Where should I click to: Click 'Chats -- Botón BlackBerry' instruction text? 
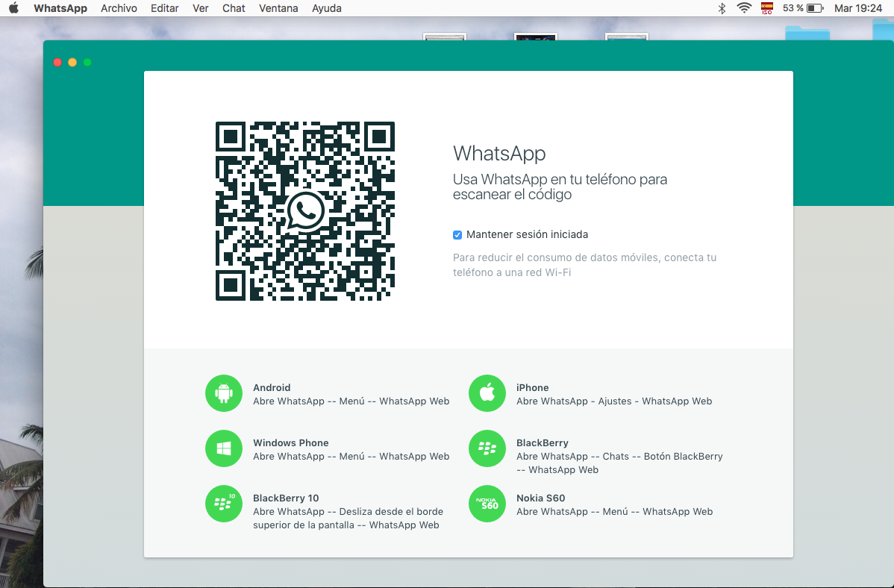(663, 457)
